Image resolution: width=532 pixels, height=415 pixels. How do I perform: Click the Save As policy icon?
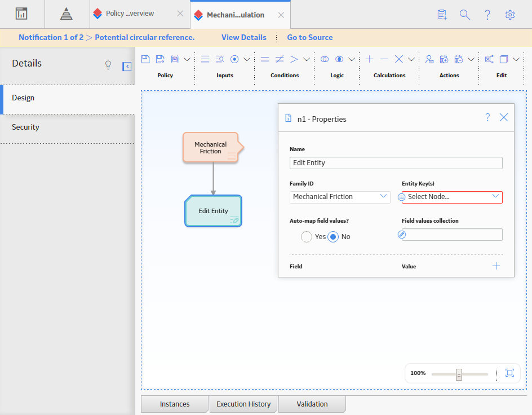(x=160, y=59)
